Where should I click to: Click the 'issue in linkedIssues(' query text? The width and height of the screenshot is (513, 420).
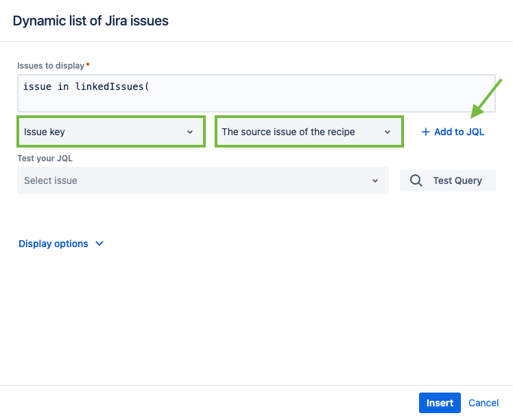click(86, 86)
